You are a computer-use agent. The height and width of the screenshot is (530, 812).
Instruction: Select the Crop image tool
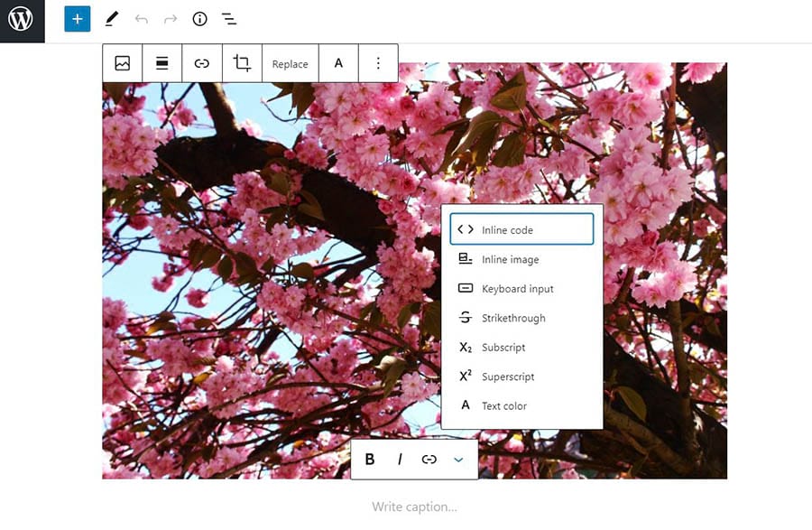242,63
